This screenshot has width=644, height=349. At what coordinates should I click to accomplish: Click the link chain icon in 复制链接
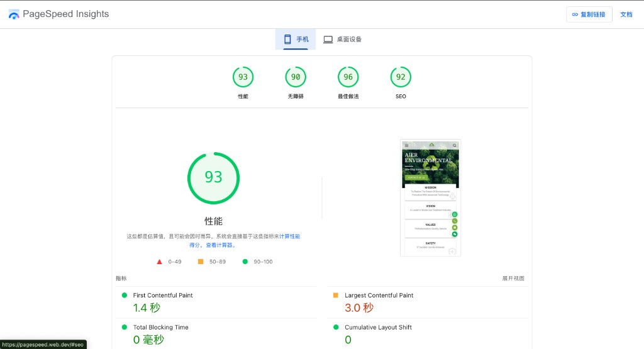coord(575,14)
